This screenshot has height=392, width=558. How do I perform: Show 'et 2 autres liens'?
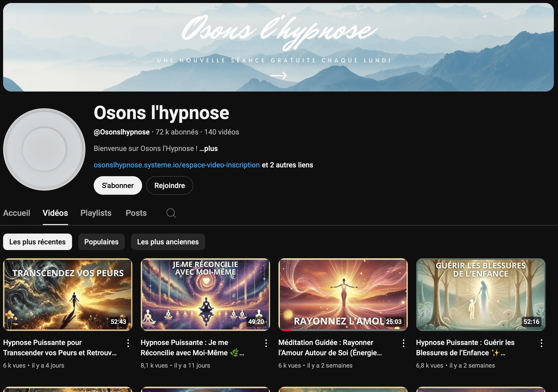[288, 165]
